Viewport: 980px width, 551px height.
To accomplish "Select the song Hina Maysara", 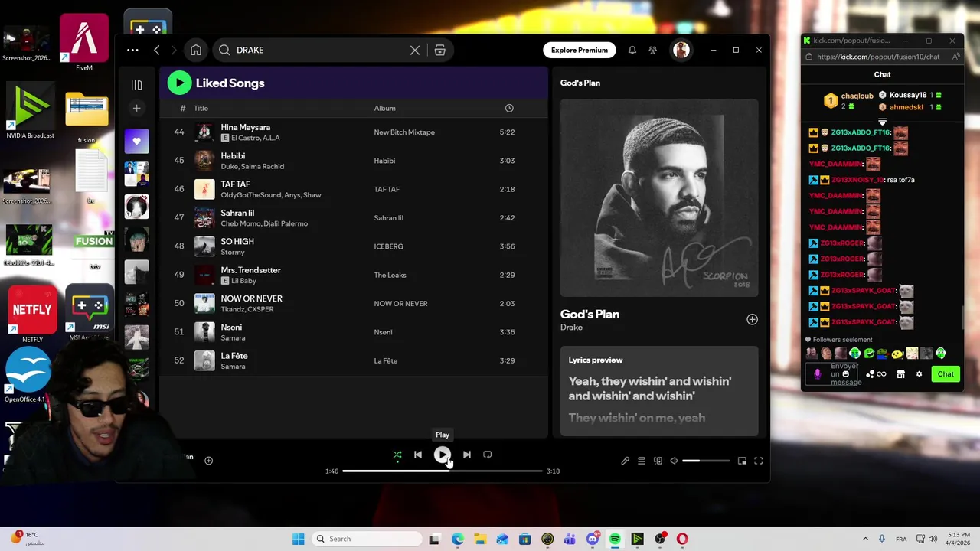I will [x=245, y=127].
